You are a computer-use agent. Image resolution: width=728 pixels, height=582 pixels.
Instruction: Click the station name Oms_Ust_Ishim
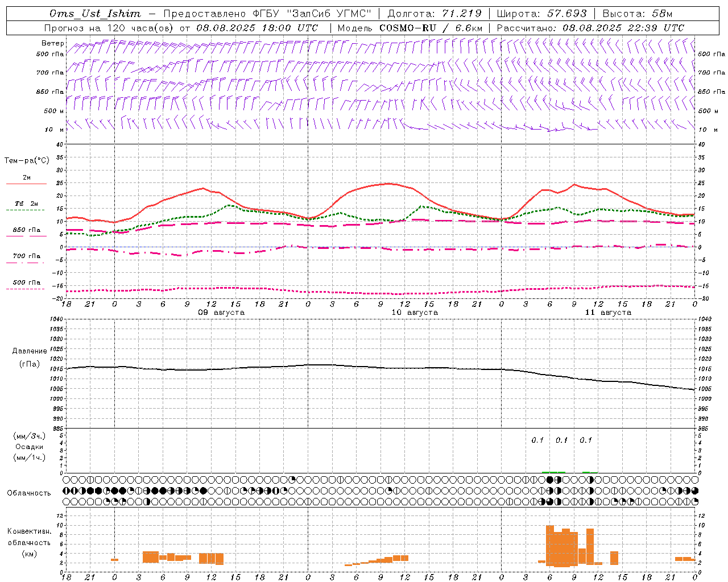click(x=94, y=14)
